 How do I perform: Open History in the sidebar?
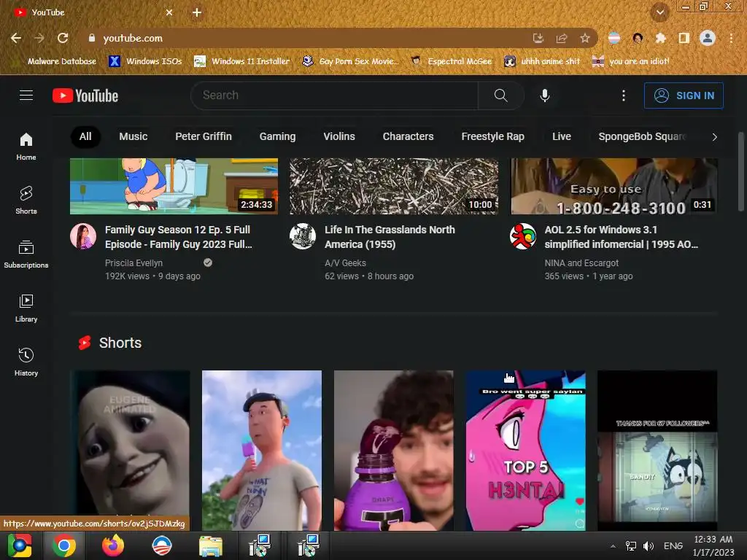tap(26, 362)
